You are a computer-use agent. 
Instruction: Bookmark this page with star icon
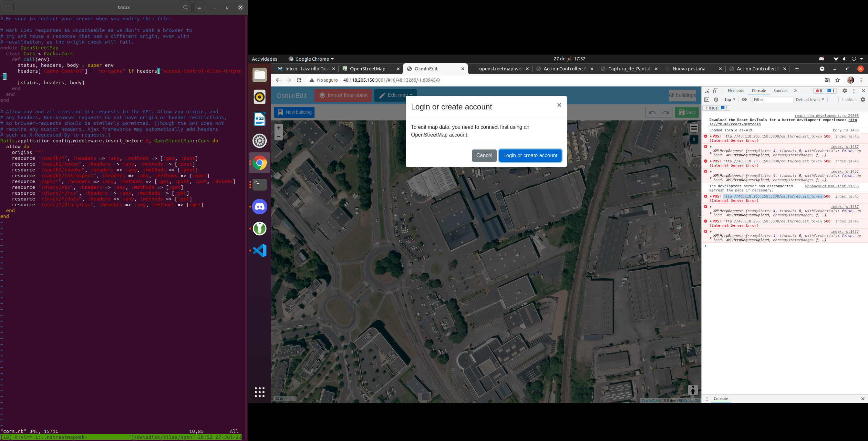click(838, 80)
